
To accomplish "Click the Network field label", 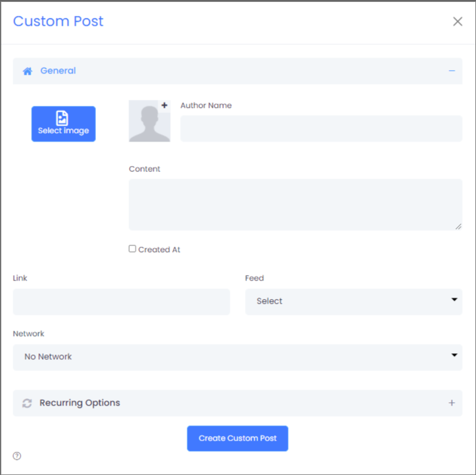I will (x=28, y=333).
